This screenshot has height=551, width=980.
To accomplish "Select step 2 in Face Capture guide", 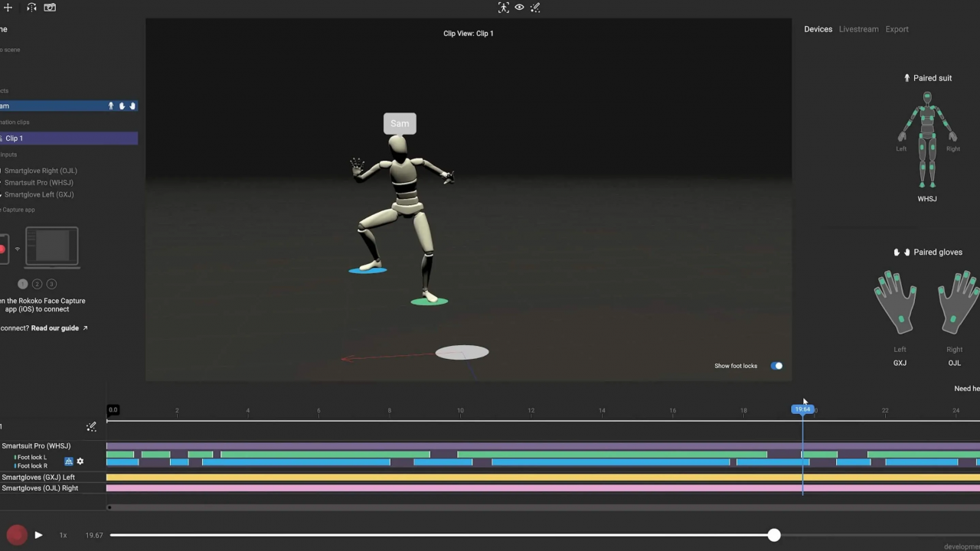I will pos(37,284).
